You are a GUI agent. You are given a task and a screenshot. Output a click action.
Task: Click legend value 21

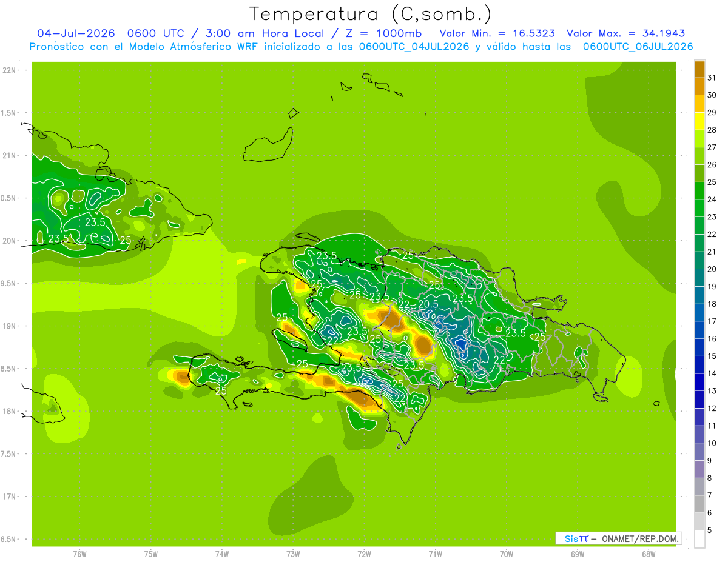[x=711, y=252]
